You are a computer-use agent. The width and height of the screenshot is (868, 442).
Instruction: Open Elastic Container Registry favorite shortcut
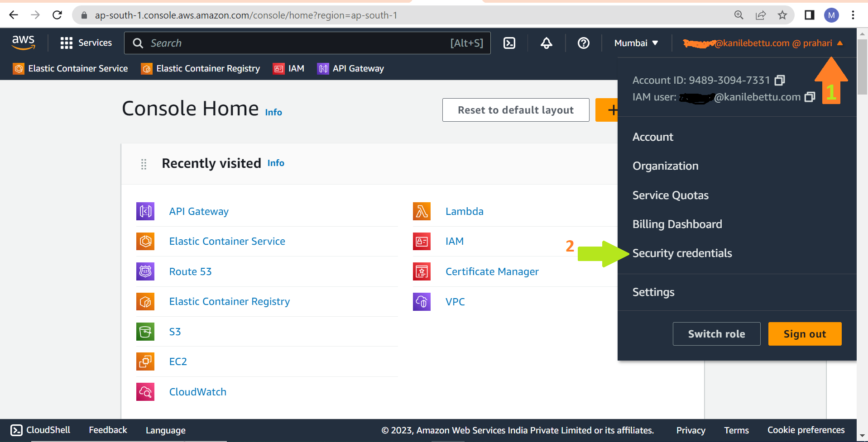coord(201,68)
